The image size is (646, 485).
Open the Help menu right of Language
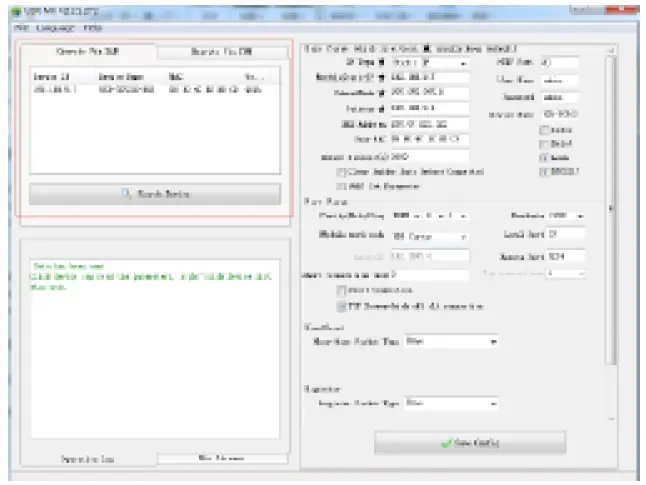click(x=92, y=28)
